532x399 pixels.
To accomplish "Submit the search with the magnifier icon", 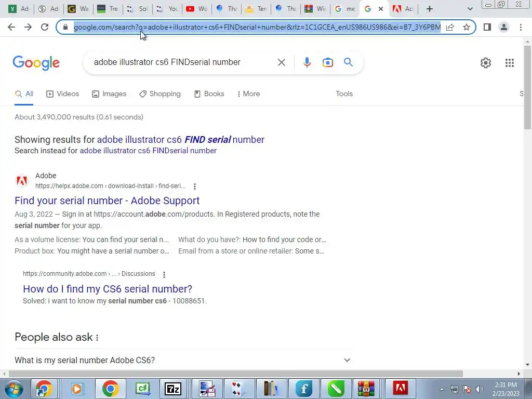I will [348, 62].
